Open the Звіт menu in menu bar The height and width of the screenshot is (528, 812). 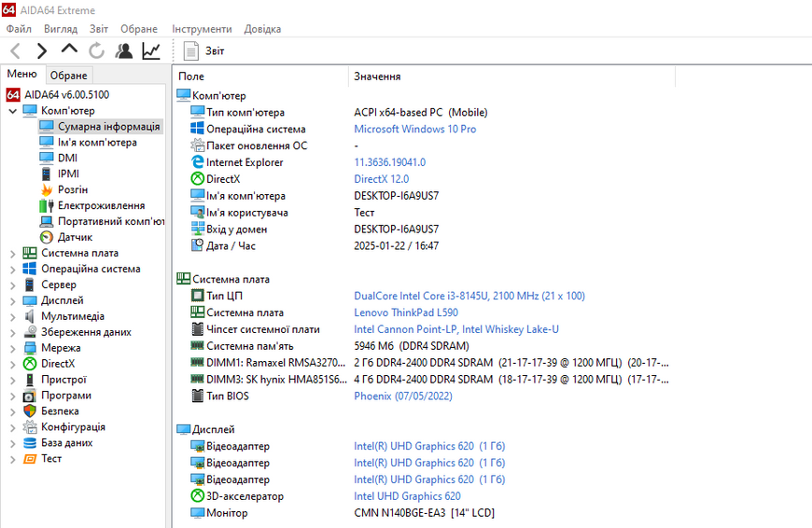[x=98, y=29]
